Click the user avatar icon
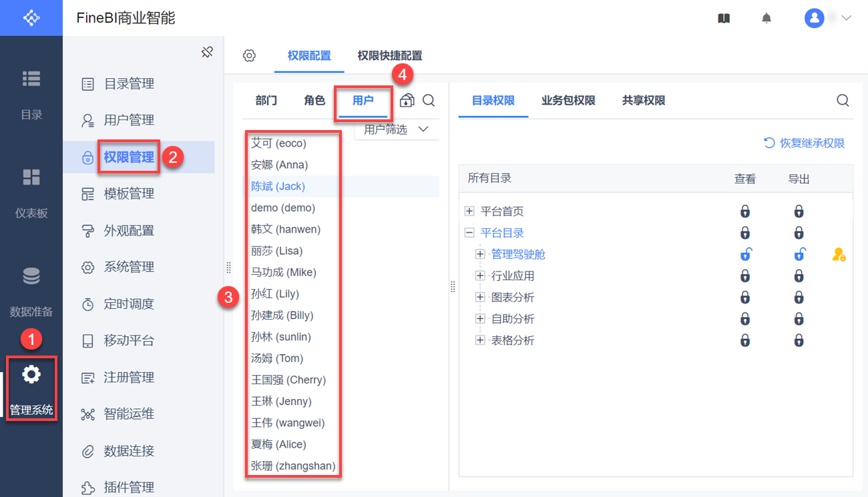Screen dimensions: 868x497 (814, 18)
